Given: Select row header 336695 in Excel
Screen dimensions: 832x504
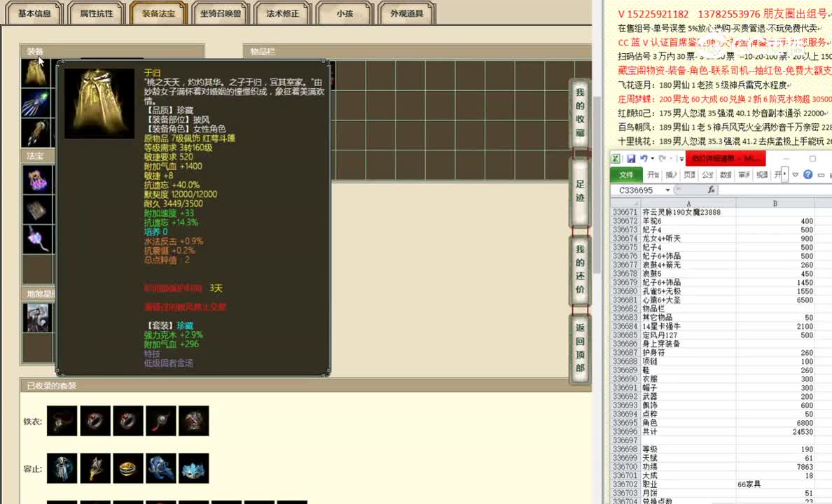Looking at the screenshot, I should (625, 423).
